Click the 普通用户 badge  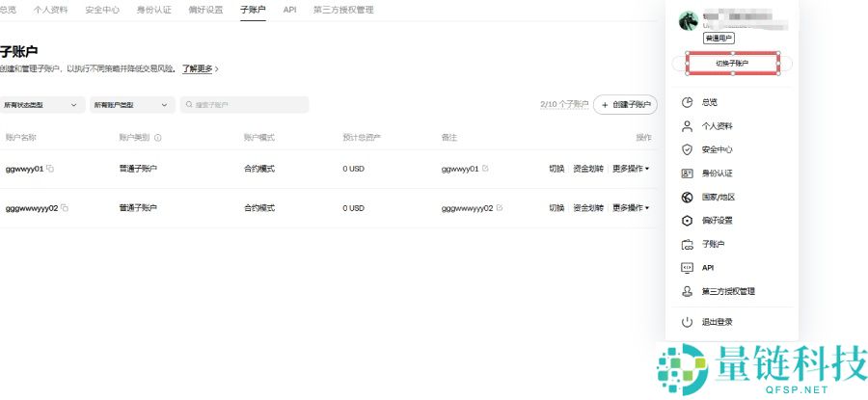tap(719, 39)
